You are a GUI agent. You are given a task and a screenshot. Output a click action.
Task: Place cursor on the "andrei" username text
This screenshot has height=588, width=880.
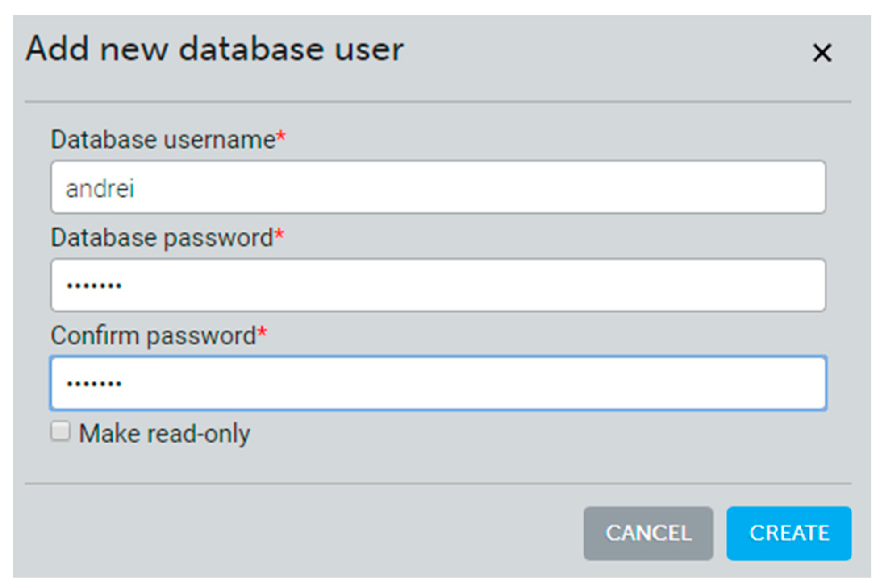click(x=100, y=188)
